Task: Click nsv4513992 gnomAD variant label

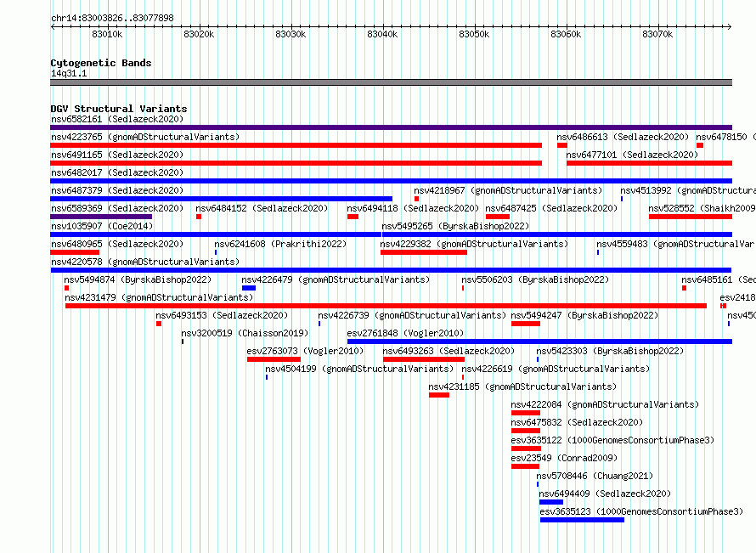Action: 688,190
